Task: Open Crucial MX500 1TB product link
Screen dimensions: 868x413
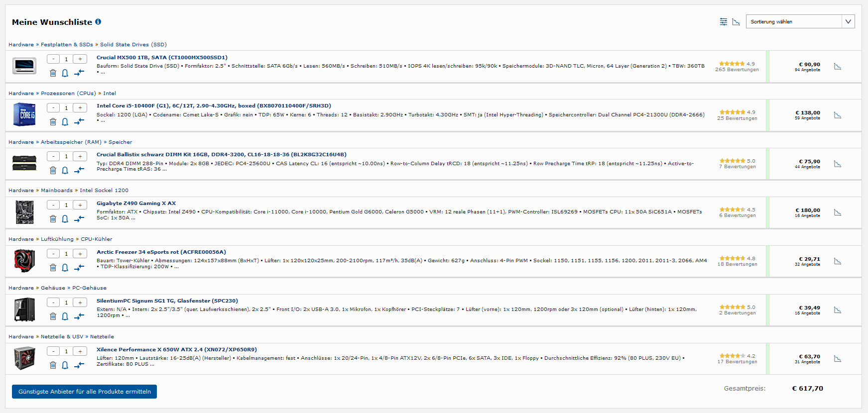Action: (162, 57)
